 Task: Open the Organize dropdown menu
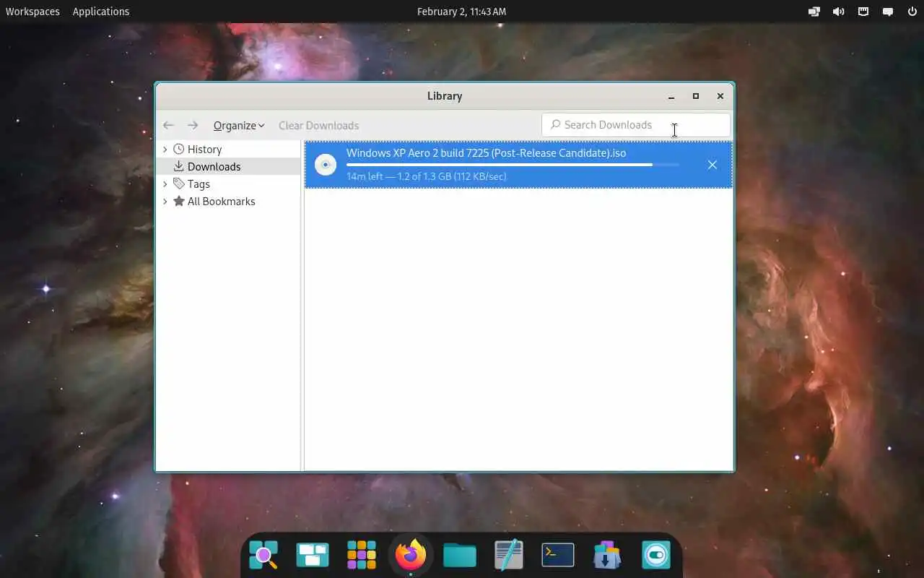pyautogui.click(x=239, y=126)
